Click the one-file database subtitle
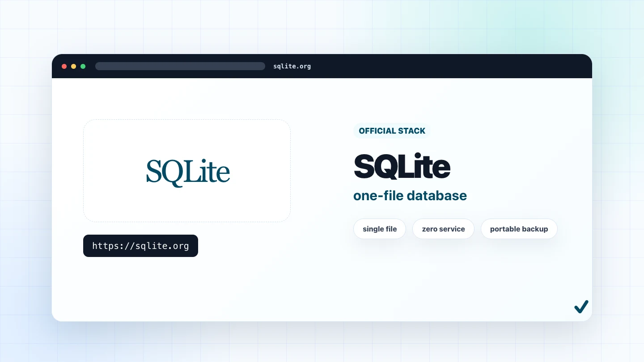Screen dimensions: 644x362 point(410,195)
